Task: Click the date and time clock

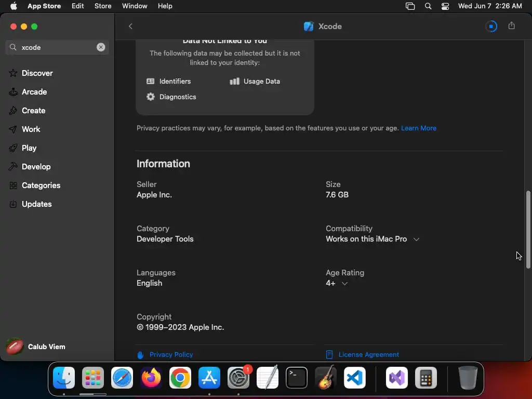Action: [490, 6]
